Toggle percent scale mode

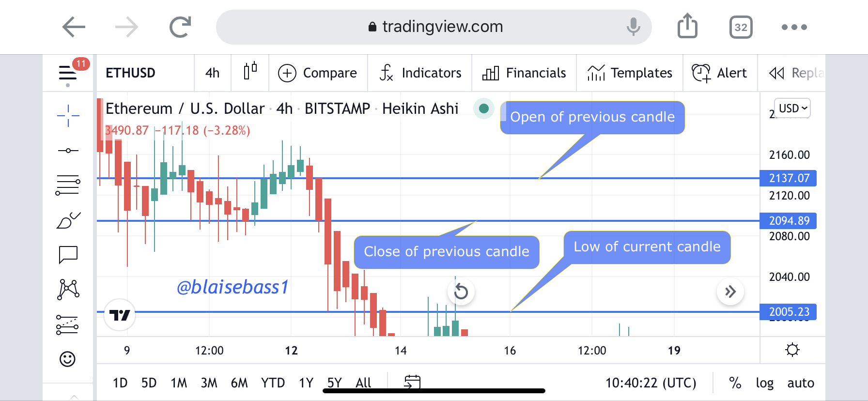[x=735, y=383]
